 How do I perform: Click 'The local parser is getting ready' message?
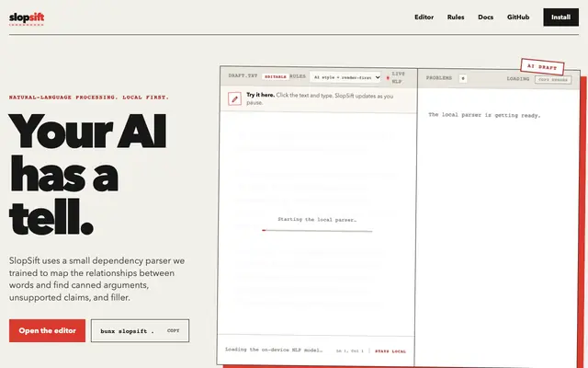(x=484, y=115)
